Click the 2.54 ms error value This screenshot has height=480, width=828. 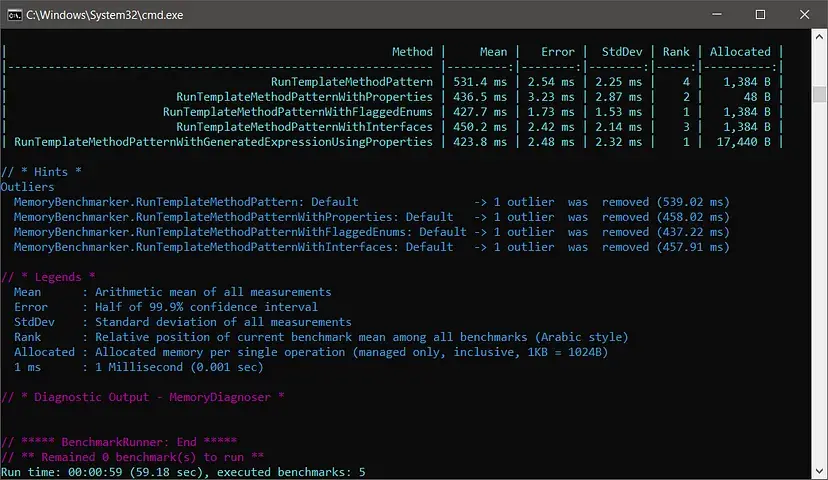(x=551, y=82)
